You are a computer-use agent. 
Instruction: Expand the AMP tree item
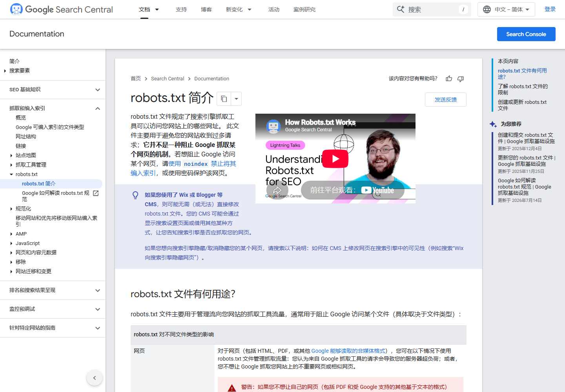(x=11, y=234)
